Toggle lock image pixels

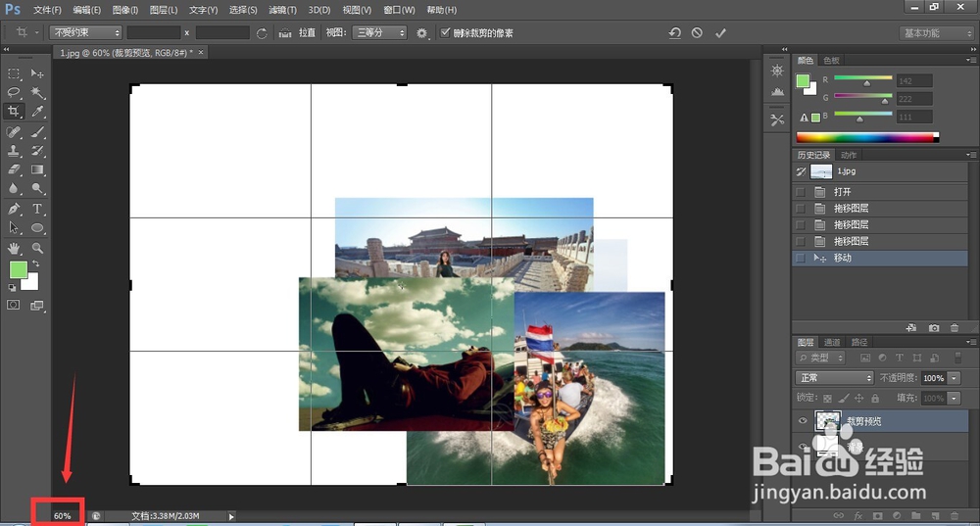[x=844, y=398]
